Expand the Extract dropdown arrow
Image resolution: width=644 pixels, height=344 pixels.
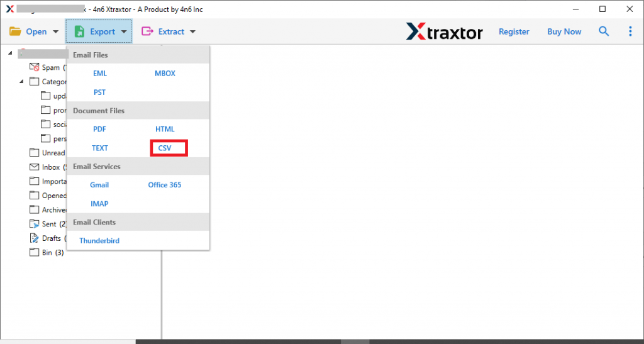(192, 32)
